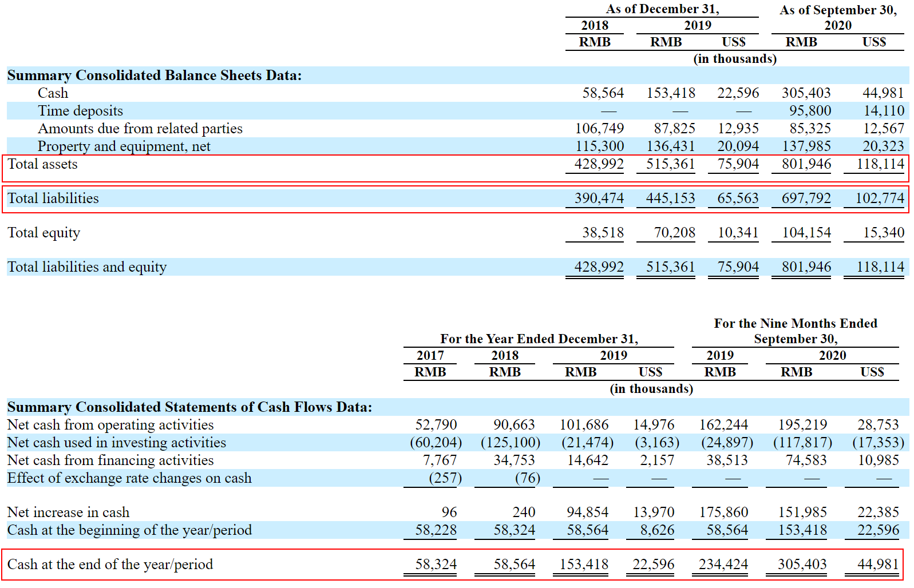Click the As of September 30, 2020 header
Viewport: 914px width, 588px height.
(x=838, y=17)
